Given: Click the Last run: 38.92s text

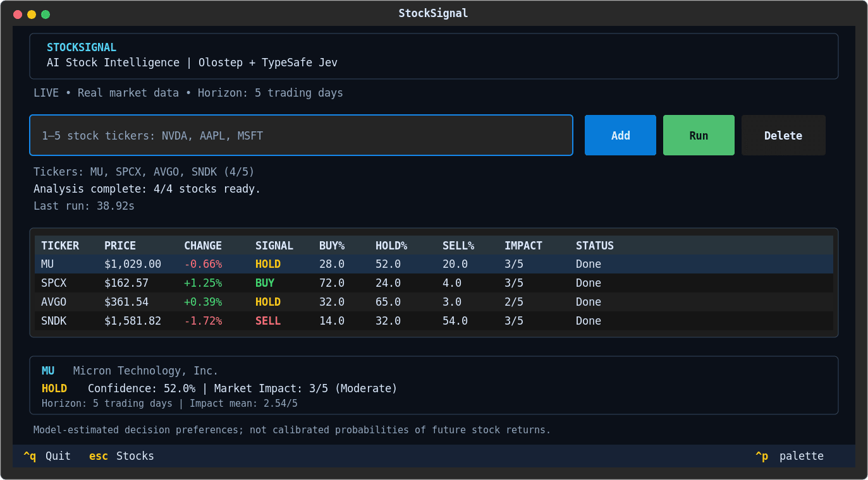Looking at the screenshot, I should point(84,206).
